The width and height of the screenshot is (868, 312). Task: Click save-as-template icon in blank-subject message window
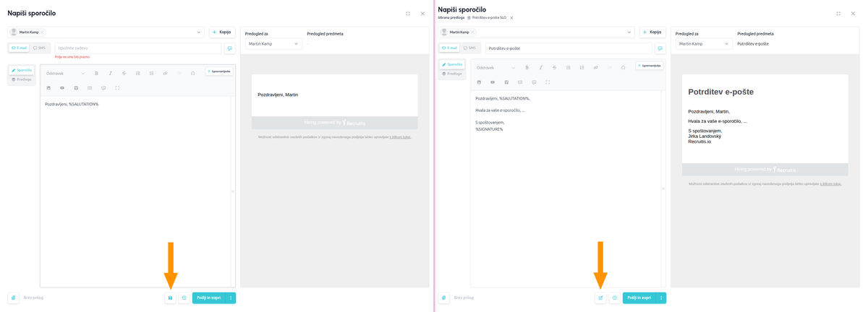pos(170,298)
